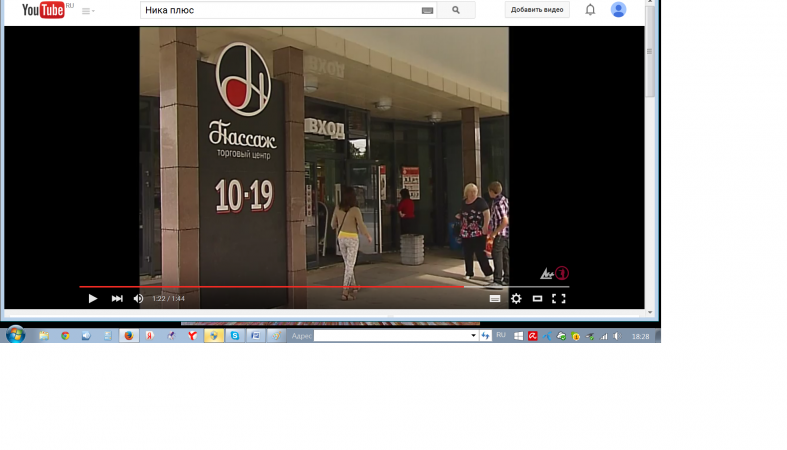Image resolution: width=787 pixels, height=450 pixels.
Task: Open the clock showing 18:28
Action: 640,337
